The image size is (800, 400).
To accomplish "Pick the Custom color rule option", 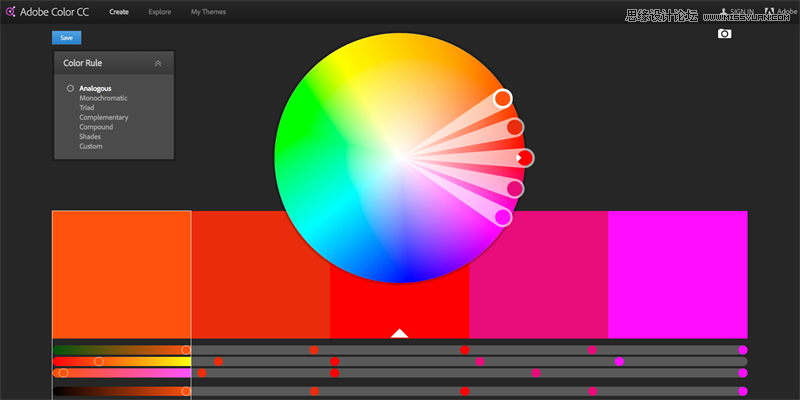I will pos(91,147).
